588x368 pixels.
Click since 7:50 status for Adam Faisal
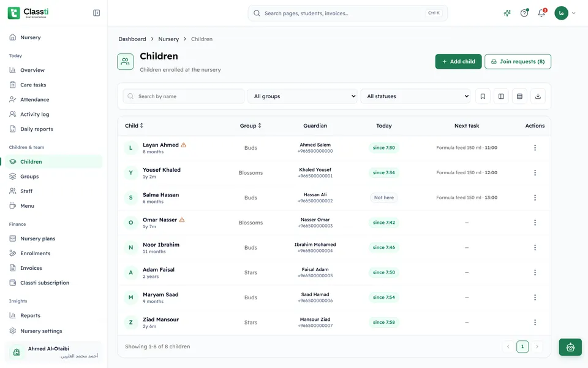click(x=383, y=272)
